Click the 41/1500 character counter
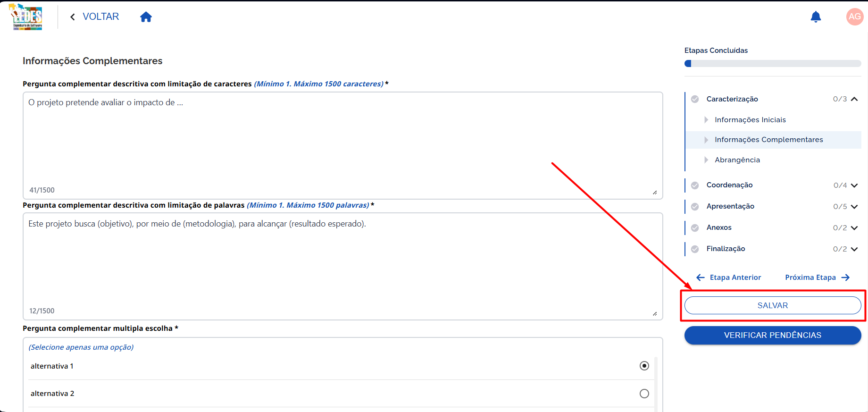The width and height of the screenshot is (868, 412). (42, 190)
